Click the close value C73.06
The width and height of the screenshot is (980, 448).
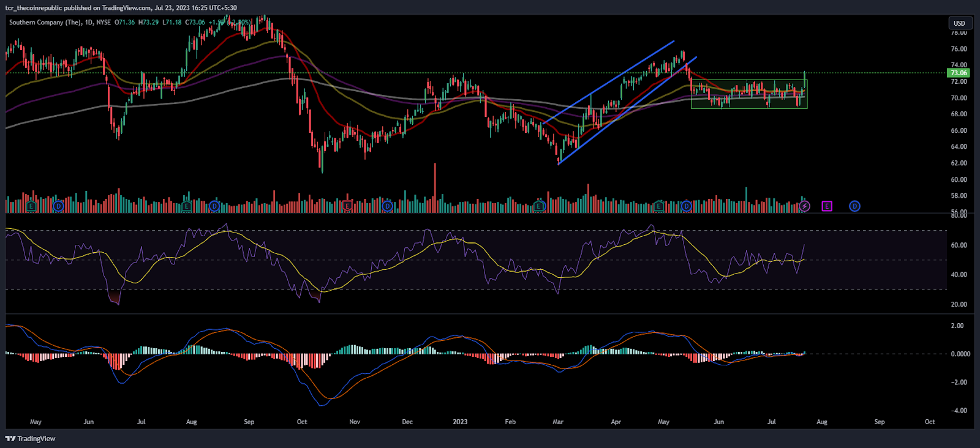click(x=195, y=22)
